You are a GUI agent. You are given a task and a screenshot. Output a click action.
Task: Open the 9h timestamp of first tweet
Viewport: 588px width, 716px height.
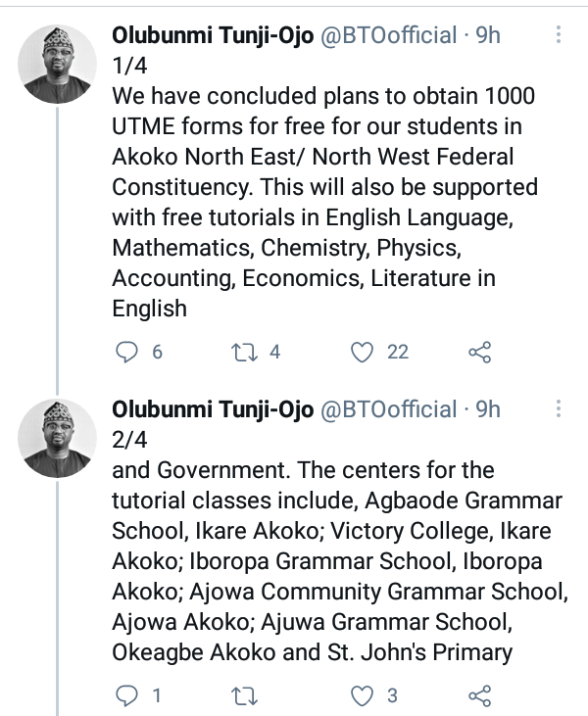(x=488, y=36)
